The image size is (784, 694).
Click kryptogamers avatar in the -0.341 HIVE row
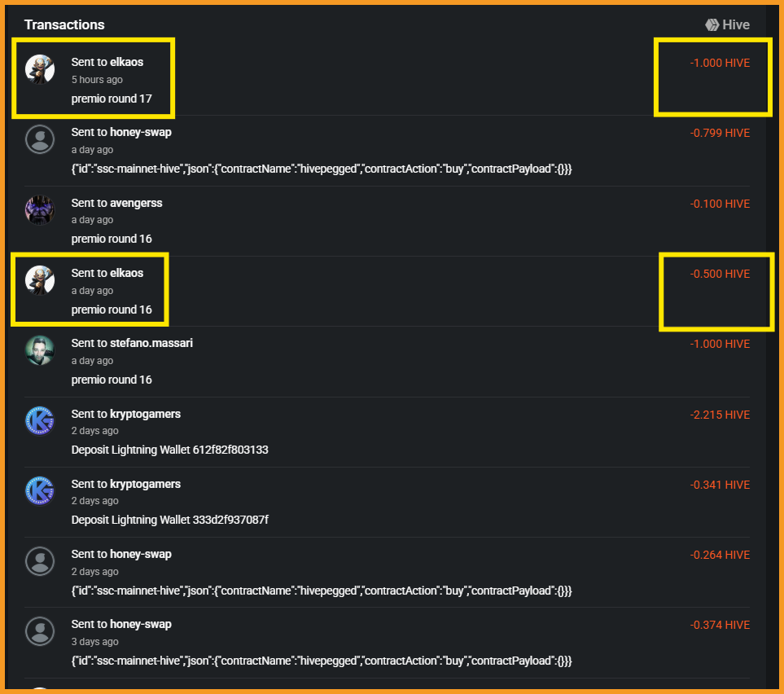(x=40, y=491)
